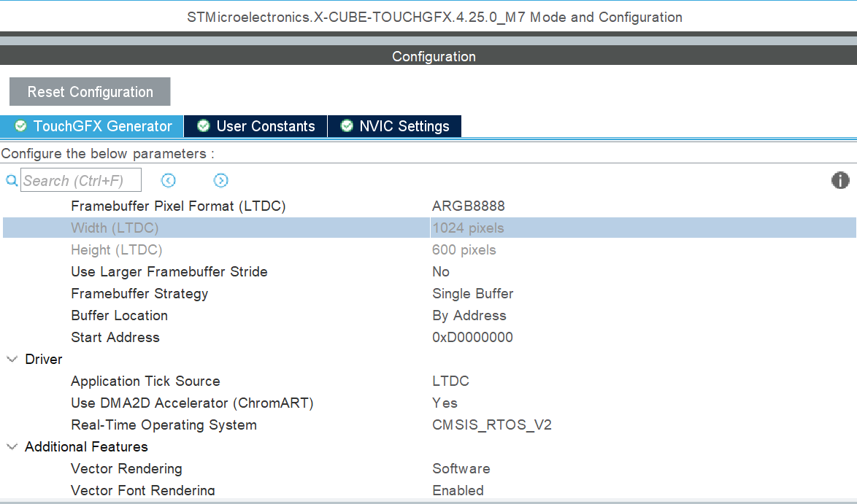The width and height of the screenshot is (857, 504).
Task: Collapse the Driver section
Action: coord(10,359)
